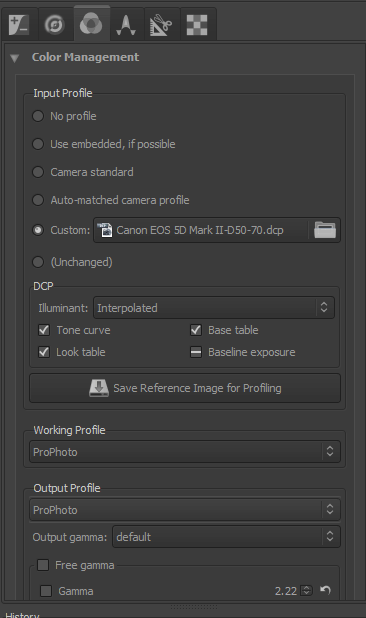Open the Transform tab with scissors icon

click(x=161, y=25)
